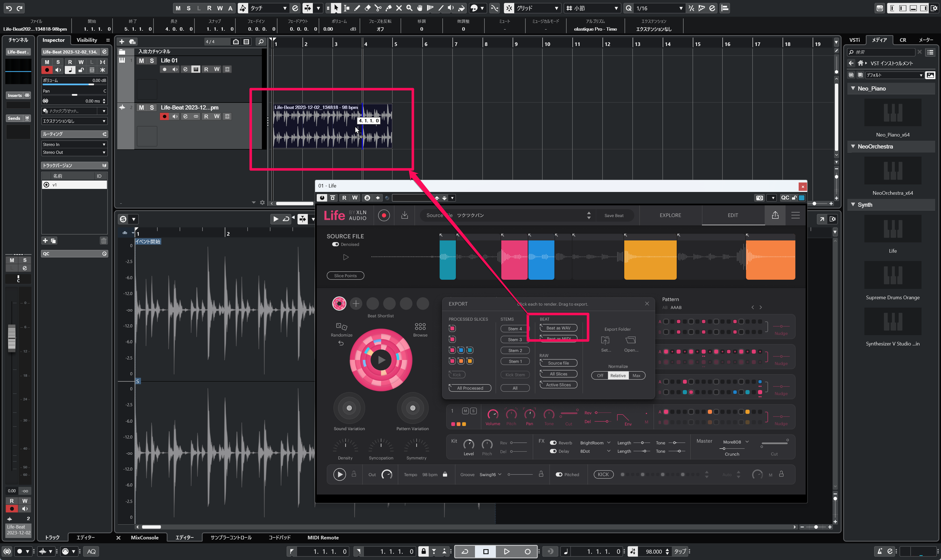Select the Glue tool
The height and width of the screenshot is (560, 941).
click(x=388, y=8)
